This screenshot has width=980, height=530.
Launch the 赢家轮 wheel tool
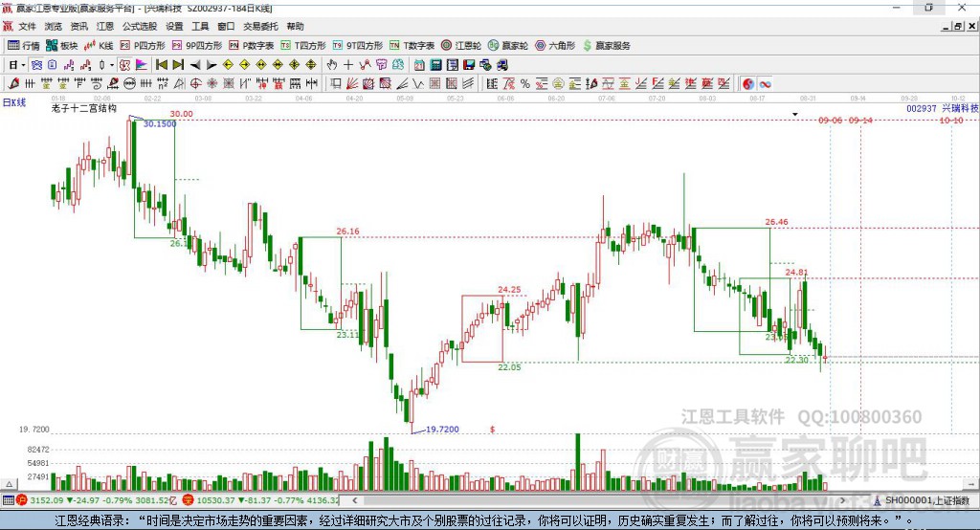(x=508, y=46)
